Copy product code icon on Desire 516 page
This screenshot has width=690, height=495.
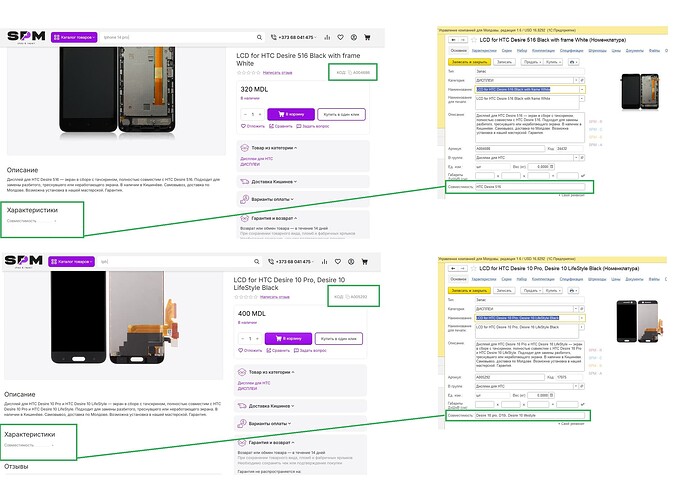350,73
